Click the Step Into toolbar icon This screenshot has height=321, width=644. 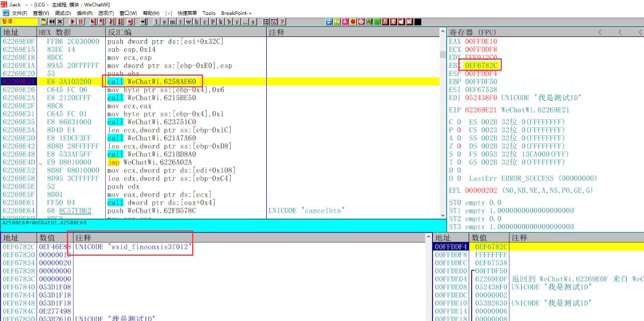click(x=93, y=21)
